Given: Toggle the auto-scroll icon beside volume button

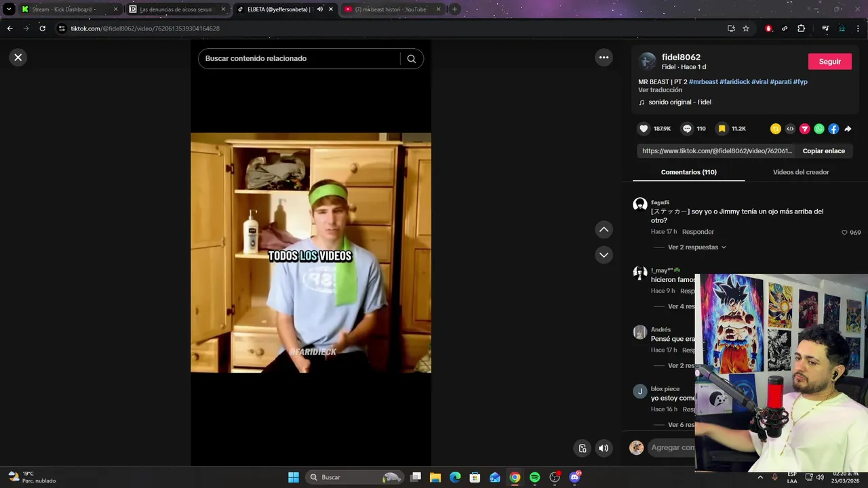Looking at the screenshot, I should point(582,448).
